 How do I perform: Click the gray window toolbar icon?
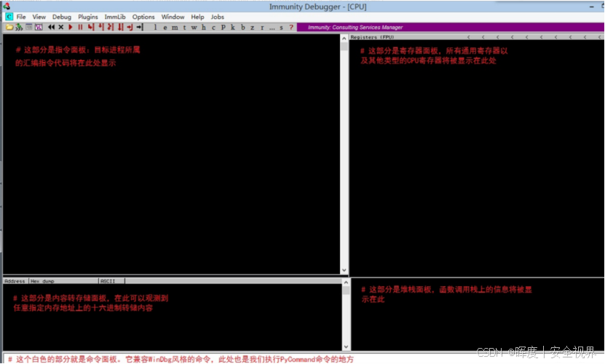(29, 27)
